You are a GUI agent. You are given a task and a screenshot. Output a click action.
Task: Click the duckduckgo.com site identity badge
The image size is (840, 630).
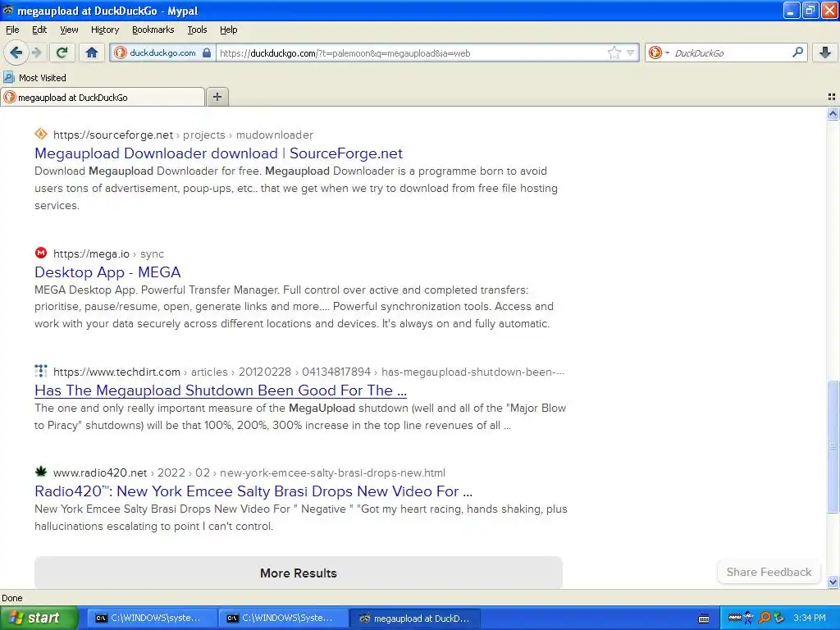point(163,52)
